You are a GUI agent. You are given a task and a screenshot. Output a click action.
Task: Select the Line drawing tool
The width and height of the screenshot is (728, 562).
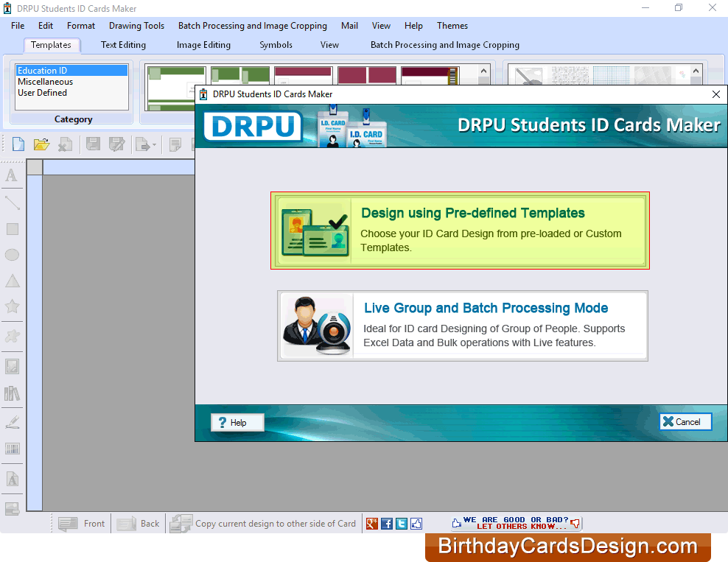tap(11, 203)
